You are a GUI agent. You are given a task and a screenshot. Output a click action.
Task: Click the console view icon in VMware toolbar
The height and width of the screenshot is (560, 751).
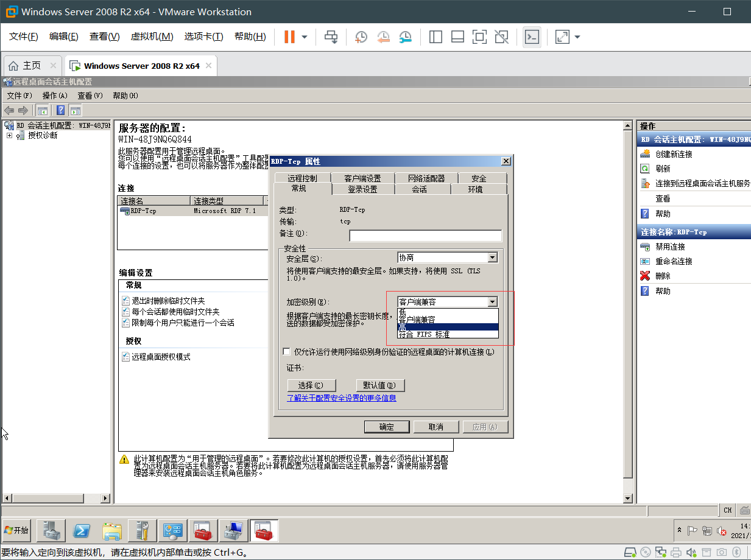532,37
